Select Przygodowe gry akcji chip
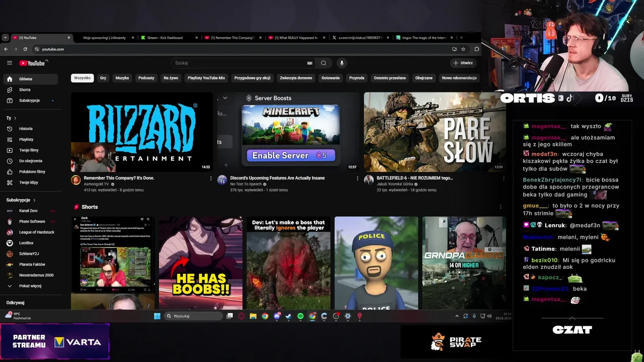Screen dimensions: 644x362 click(253, 78)
